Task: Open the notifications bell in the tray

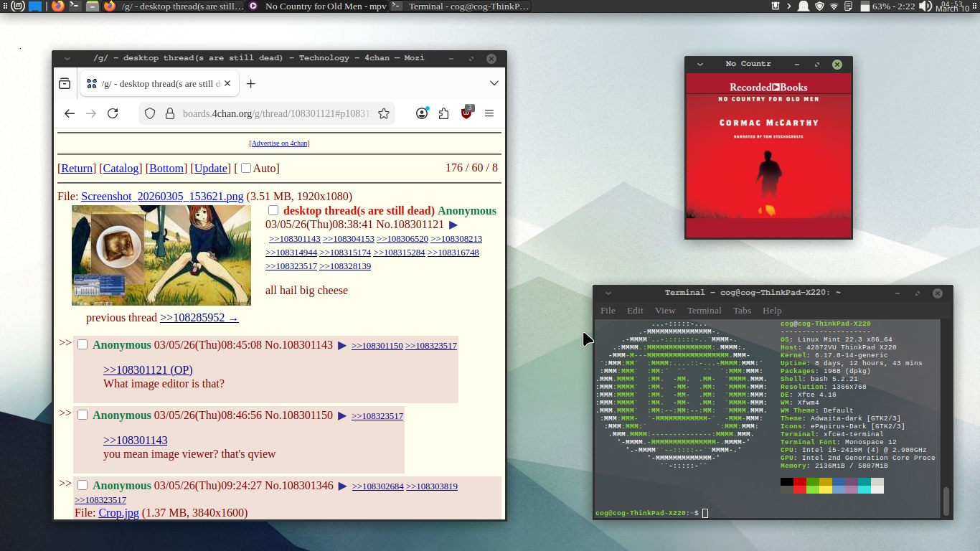Action: [x=804, y=6]
